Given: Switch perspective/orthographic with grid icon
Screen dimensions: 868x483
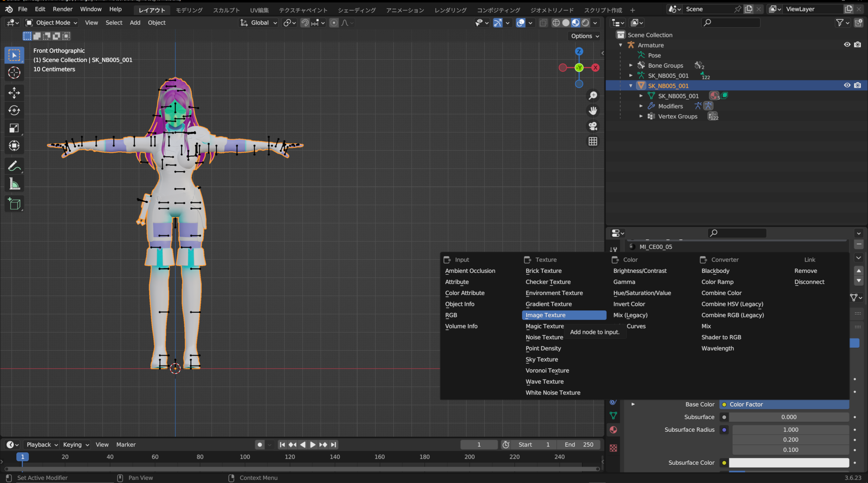Looking at the screenshot, I should coord(593,141).
